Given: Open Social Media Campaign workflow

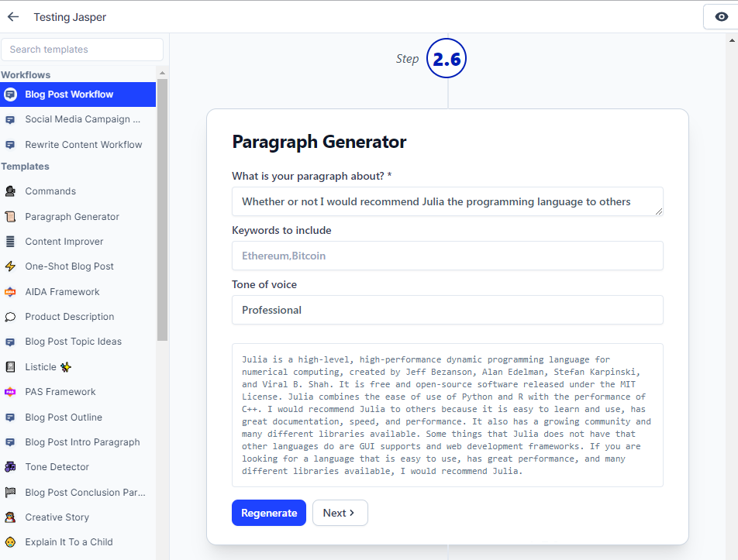Looking at the screenshot, I should (83, 119).
